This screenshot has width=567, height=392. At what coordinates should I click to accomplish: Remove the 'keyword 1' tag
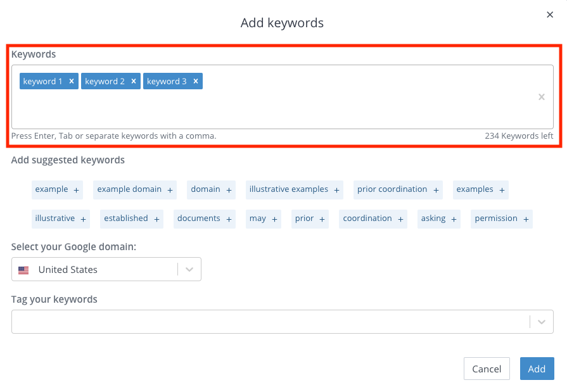point(72,81)
